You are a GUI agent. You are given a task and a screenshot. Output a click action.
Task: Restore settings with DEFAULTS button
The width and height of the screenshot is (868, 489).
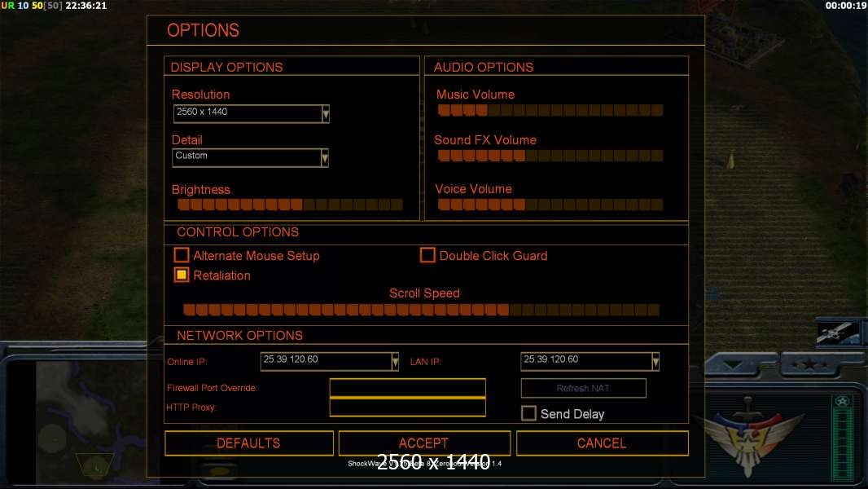[x=249, y=443]
